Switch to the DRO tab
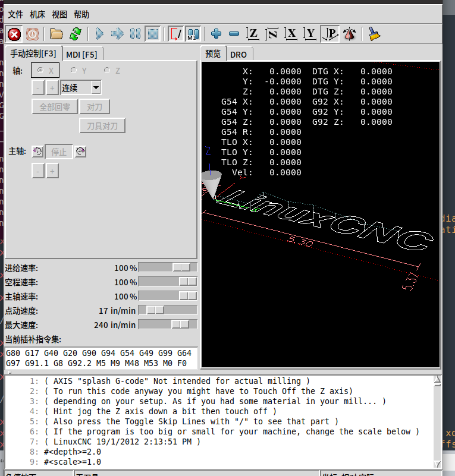This screenshot has width=455, height=476. [x=239, y=54]
